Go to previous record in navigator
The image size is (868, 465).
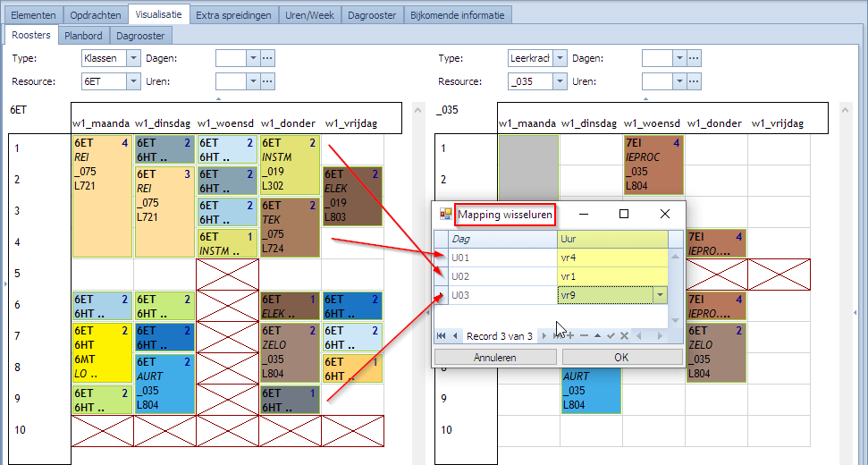point(455,335)
